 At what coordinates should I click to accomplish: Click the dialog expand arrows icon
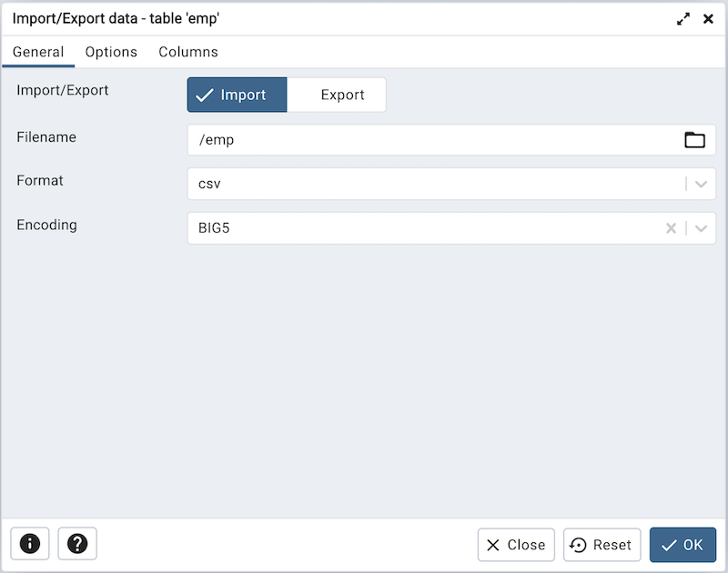click(683, 18)
